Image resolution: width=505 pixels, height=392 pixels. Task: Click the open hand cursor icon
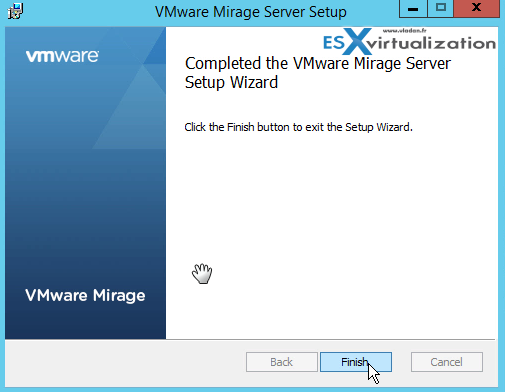tap(202, 273)
